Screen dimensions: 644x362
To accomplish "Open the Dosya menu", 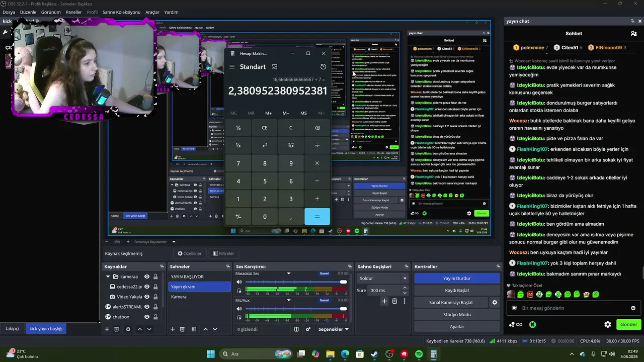I will click(9, 12).
